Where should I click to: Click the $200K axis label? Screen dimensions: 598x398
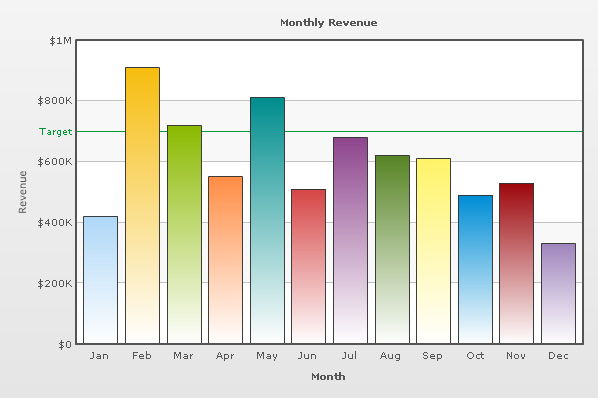(55, 283)
